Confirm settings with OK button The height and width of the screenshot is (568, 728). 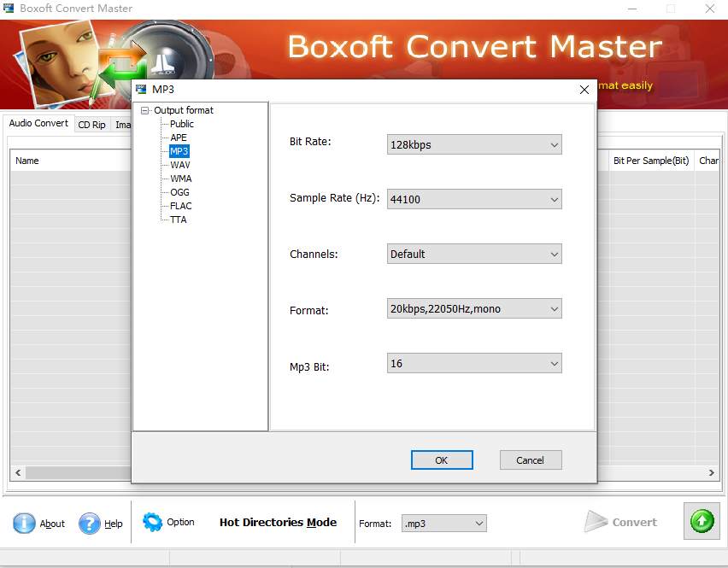pos(442,460)
